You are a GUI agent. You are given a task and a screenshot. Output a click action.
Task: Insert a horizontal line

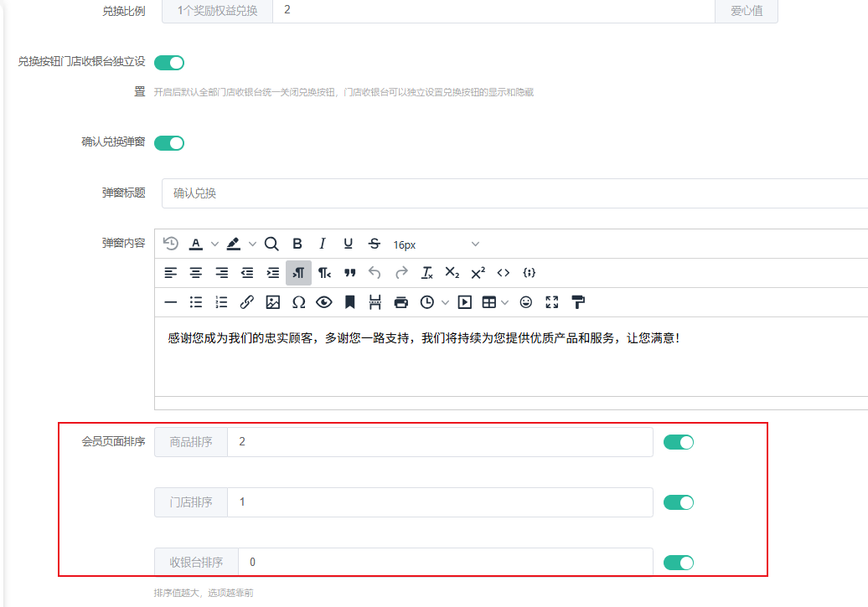coord(171,302)
